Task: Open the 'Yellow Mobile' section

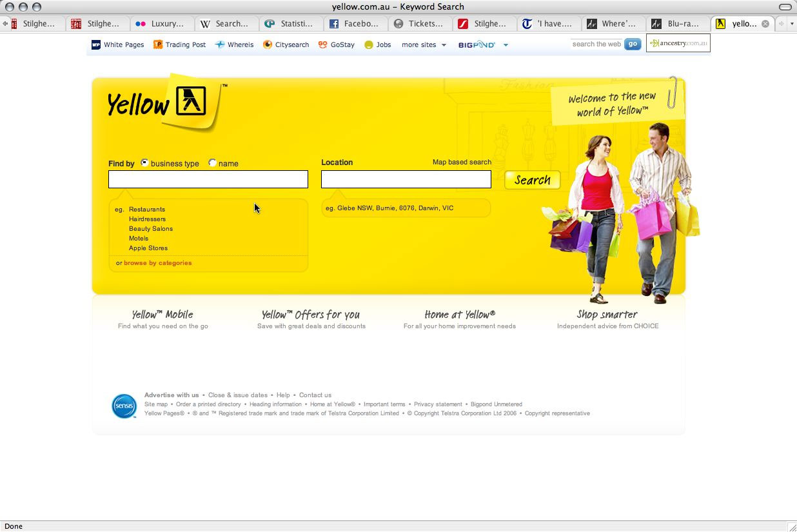Action: pyautogui.click(x=162, y=315)
